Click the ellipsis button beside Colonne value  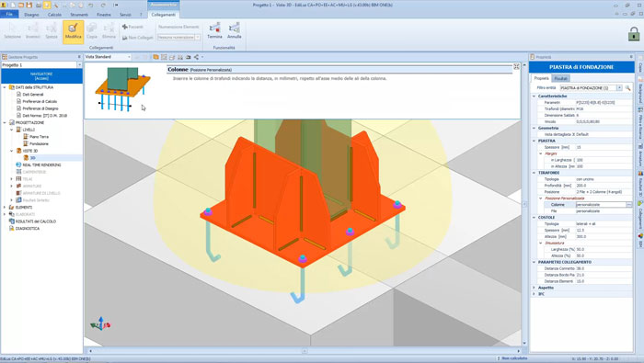(628, 204)
